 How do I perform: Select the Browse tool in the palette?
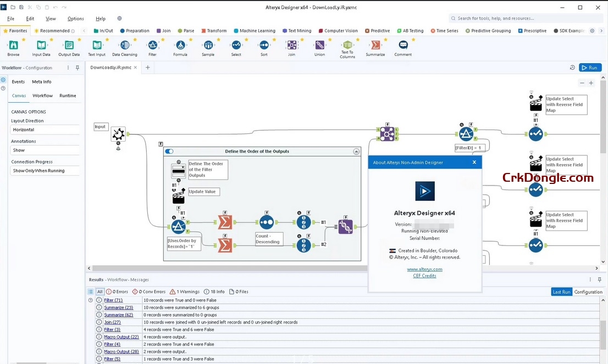click(13, 48)
